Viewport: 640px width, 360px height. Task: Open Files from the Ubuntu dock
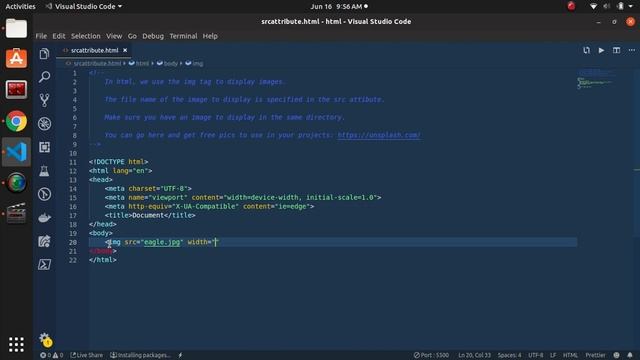16,29
